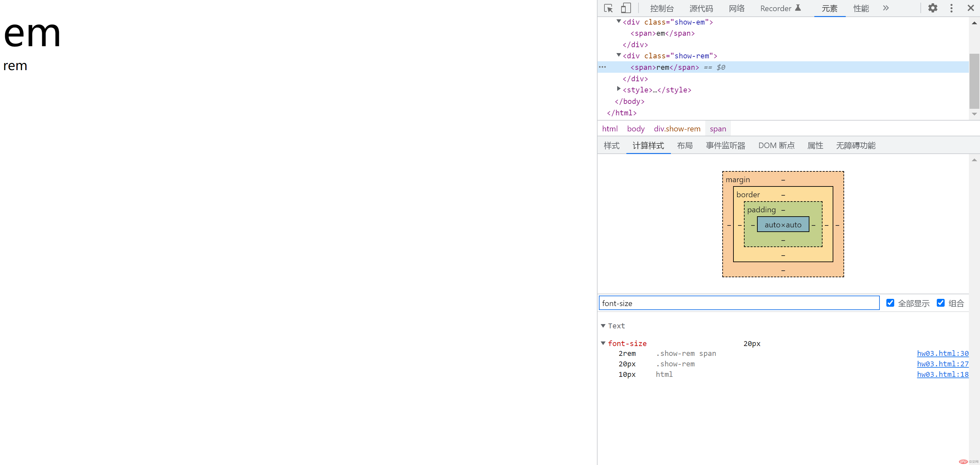980x465 pixels.
Task: Open the DevTools three-dot menu
Action: [952, 8]
